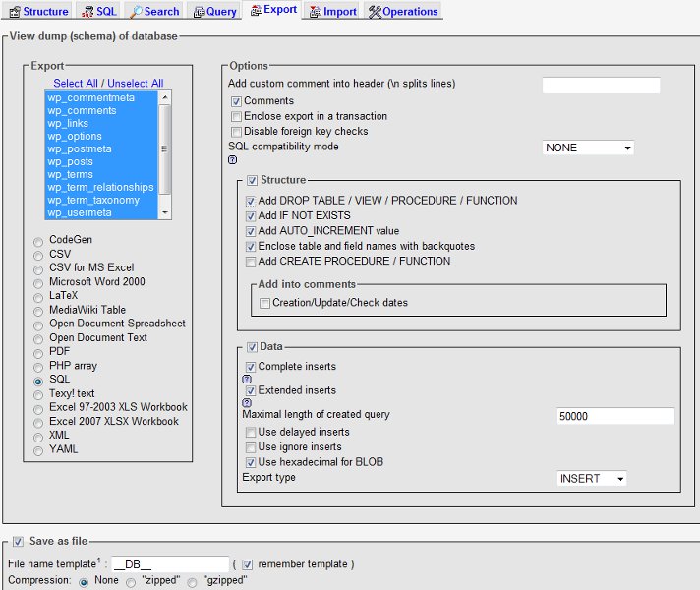
Task: Open help icon below Complete inserts
Action: pyautogui.click(x=247, y=379)
